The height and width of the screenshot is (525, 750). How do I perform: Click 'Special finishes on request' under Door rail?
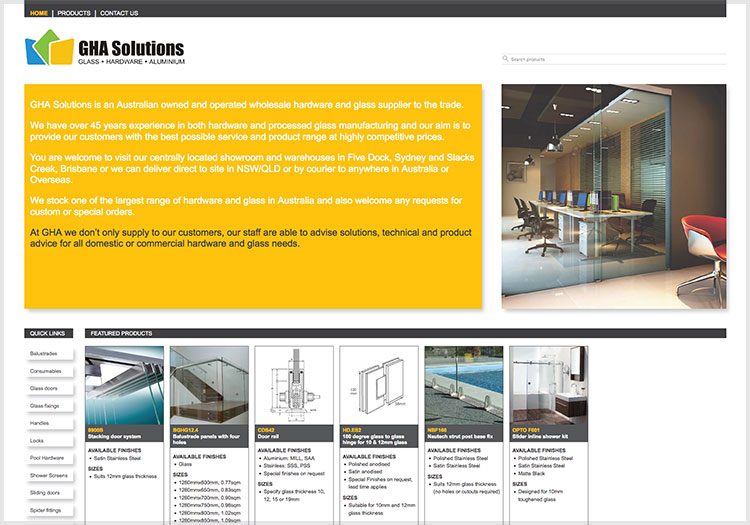click(x=294, y=473)
